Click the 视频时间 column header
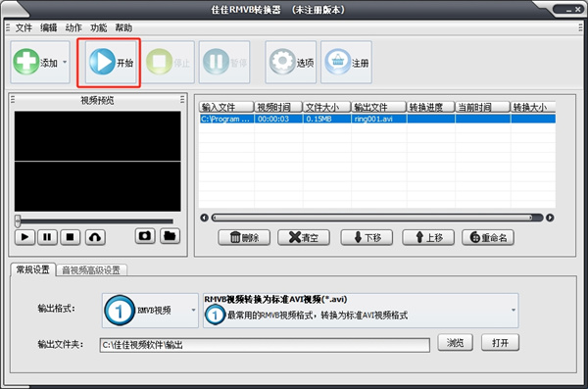The width and height of the screenshot is (588, 389). [x=278, y=107]
